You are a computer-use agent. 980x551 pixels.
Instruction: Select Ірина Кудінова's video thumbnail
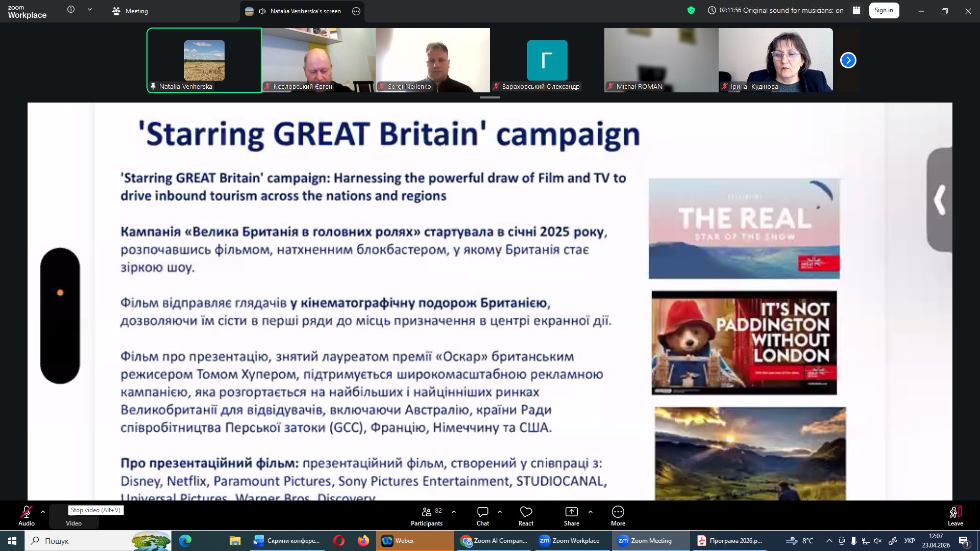pos(775,60)
